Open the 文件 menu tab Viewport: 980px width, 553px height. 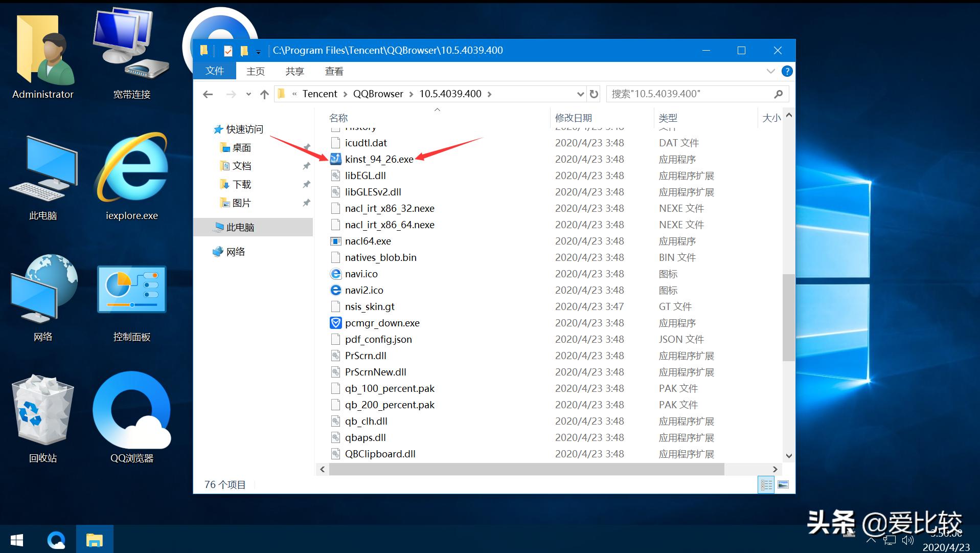pyautogui.click(x=215, y=71)
